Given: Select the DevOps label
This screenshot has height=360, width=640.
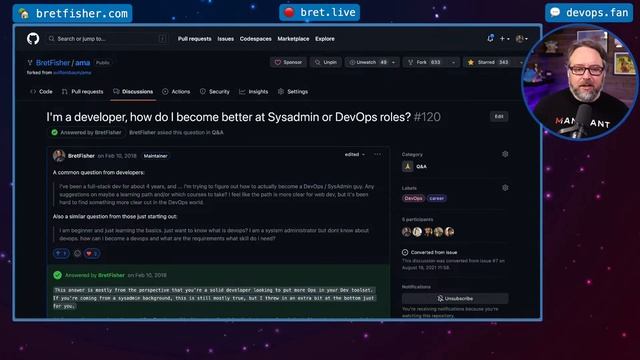Looking at the screenshot, I should coord(413,198).
